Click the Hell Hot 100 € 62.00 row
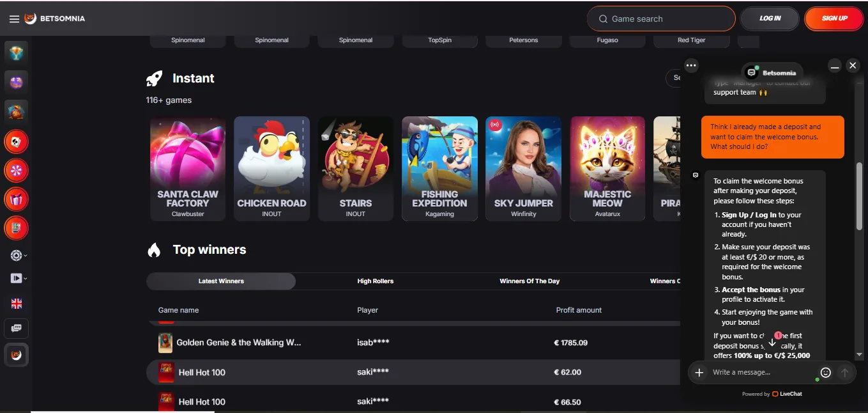This screenshot has width=868, height=413. point(412,372)
